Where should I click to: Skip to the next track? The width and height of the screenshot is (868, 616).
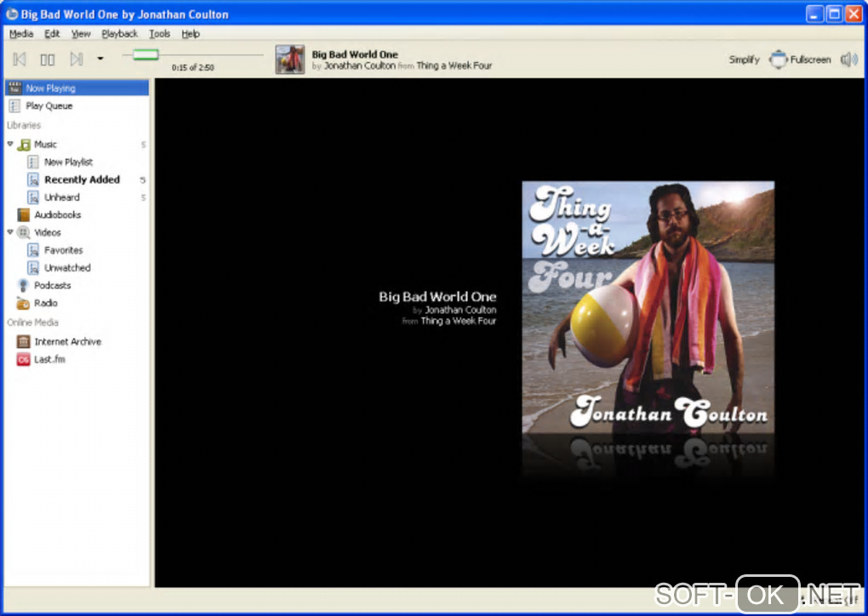coord(77,59)
